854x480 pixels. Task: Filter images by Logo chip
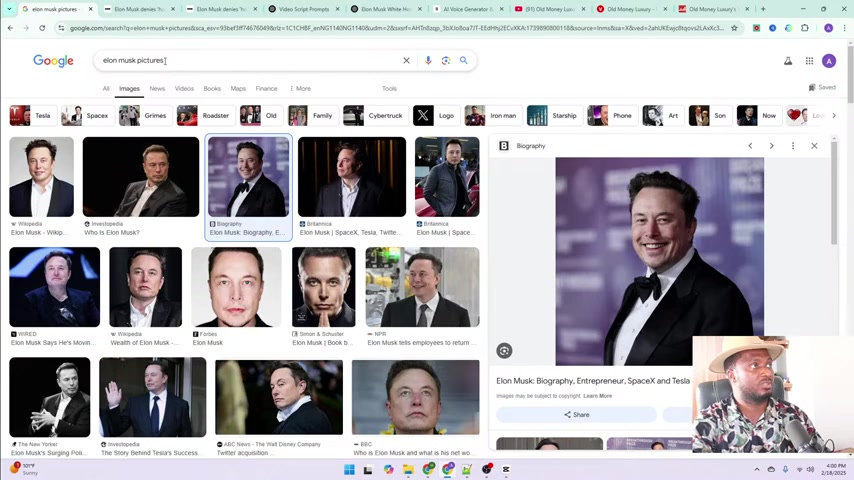(x=436, y=116)
